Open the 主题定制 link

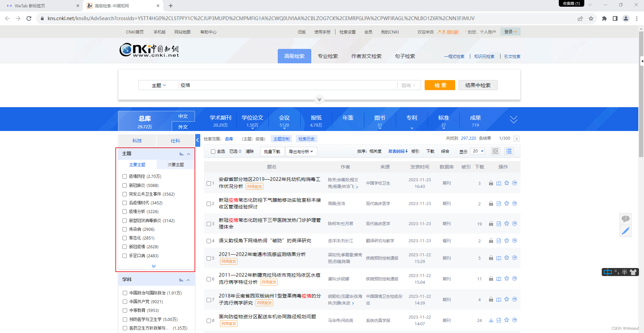[281, 139]
